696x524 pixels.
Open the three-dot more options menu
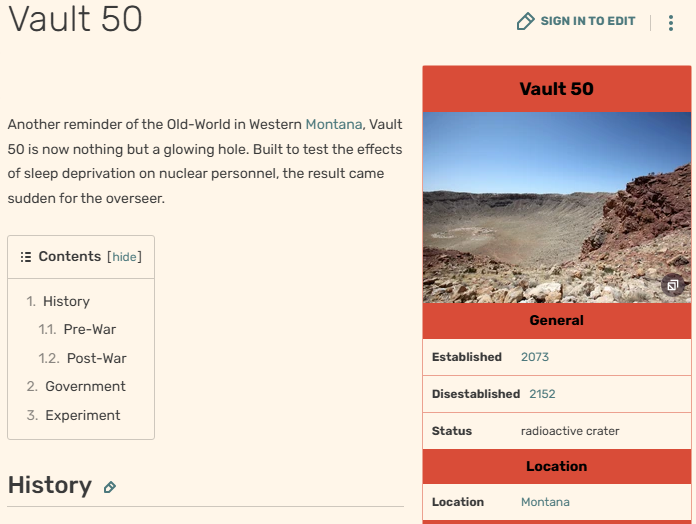click(x=671, y=23)
